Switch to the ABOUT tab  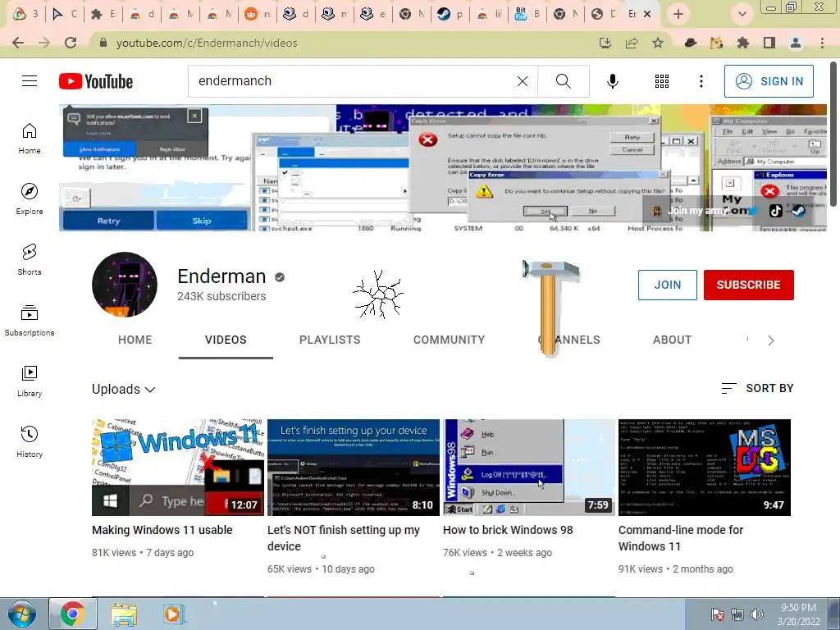click(x=672, y=340)
